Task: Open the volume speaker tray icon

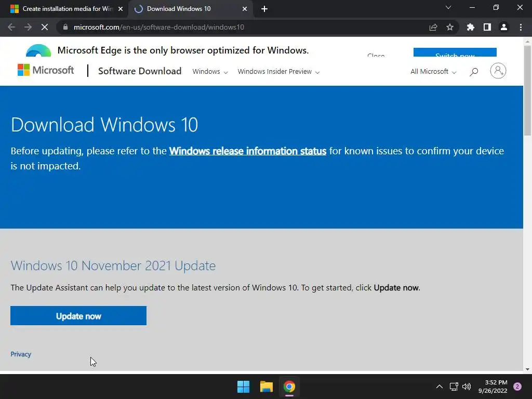Action: tap(467, 387)
